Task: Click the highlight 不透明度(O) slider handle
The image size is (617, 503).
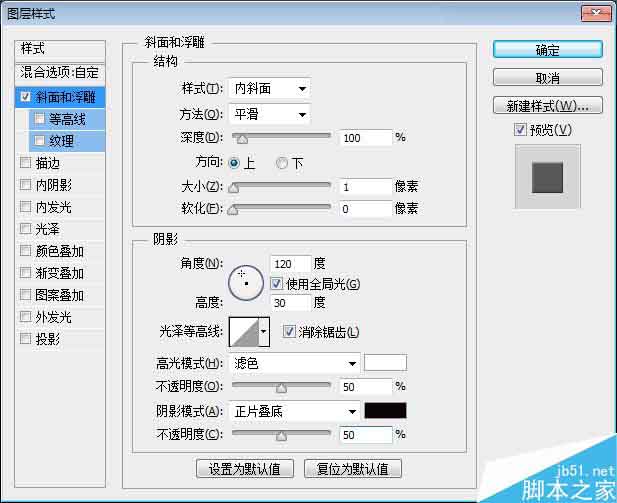Action: coord(281,388)
